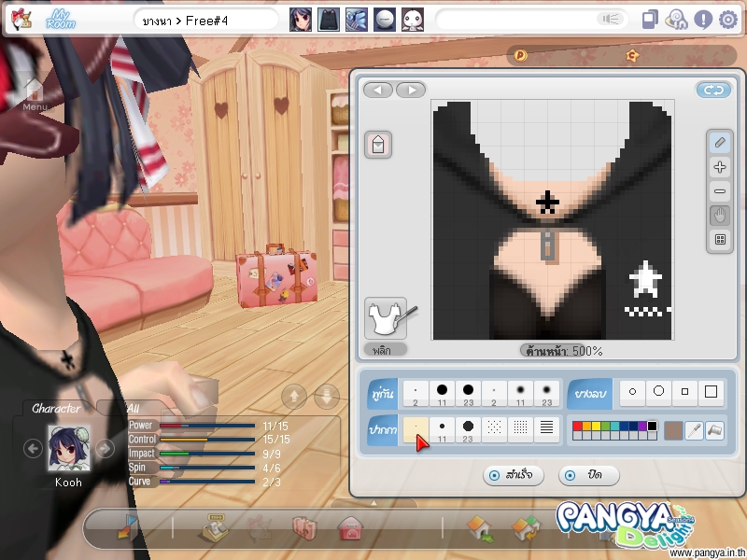Select hard round brush size 2
Image resolution: width=747 pixels, height=560 pixels.
(416, 393)
